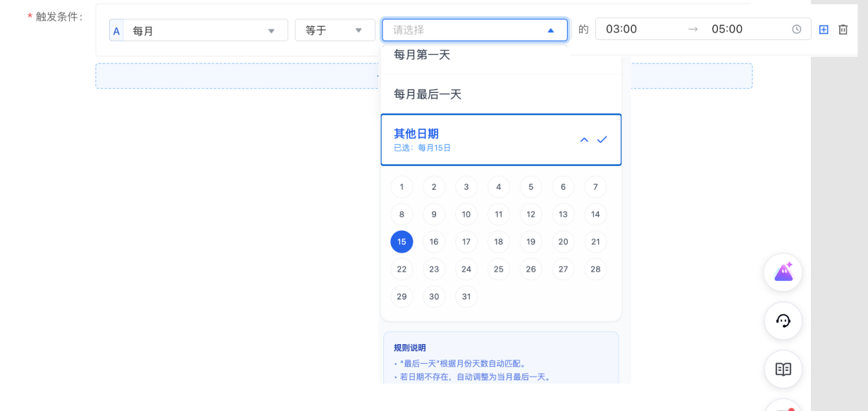Select day 21 in the grid
Viewport: 868px width, 411px height.
595,242
